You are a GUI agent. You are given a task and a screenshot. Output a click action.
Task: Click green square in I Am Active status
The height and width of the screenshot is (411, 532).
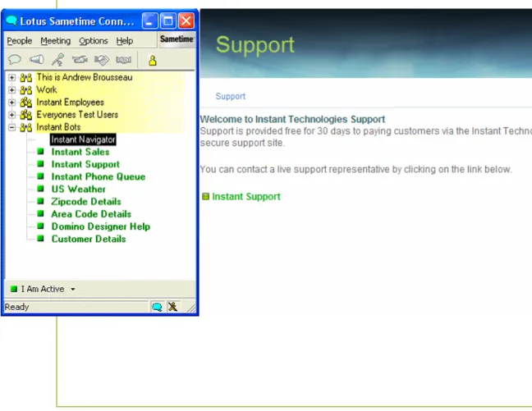coord(14,289)
